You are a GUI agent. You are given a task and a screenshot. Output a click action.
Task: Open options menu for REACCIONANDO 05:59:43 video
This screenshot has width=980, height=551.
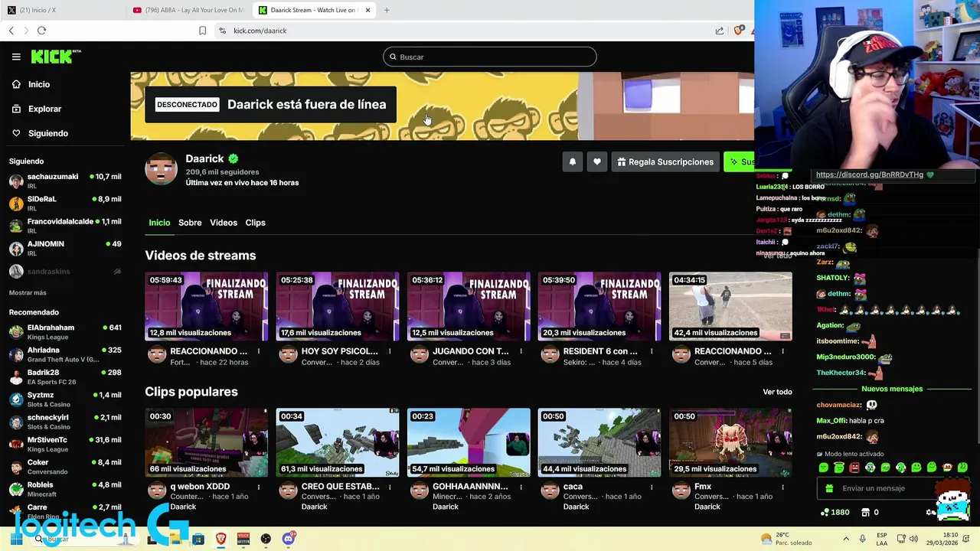[259, 351]
